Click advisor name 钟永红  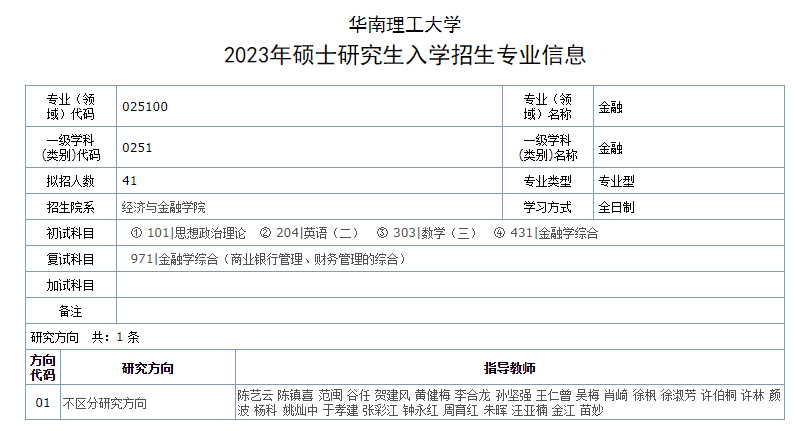point(420,410)
